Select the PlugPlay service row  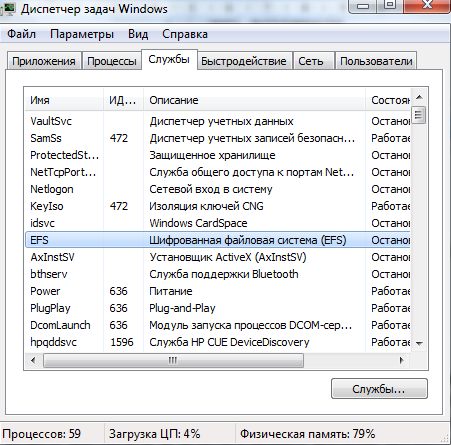click(x=218, y=308)
